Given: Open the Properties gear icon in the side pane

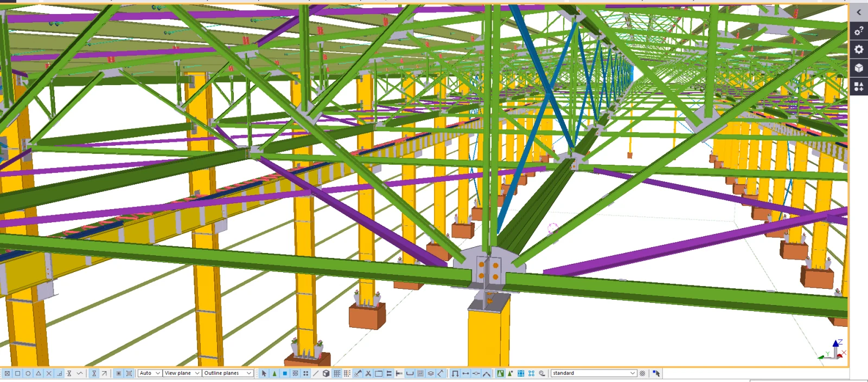Looking at the screenshot, I should [x=859, y=49].
